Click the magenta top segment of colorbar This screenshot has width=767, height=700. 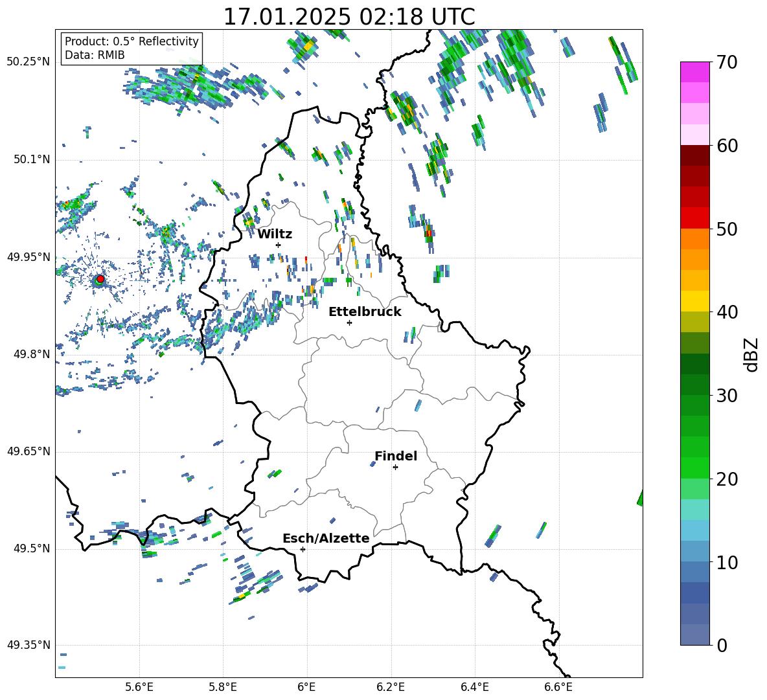694,72
